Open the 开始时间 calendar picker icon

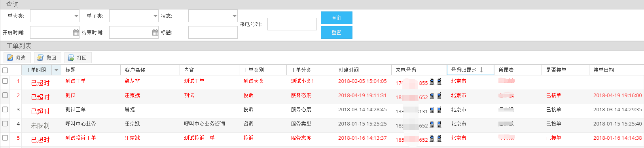76,32
